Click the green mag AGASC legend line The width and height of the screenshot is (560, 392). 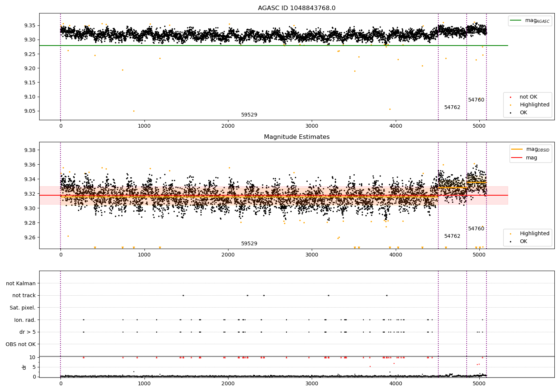[x=516, y=21]
